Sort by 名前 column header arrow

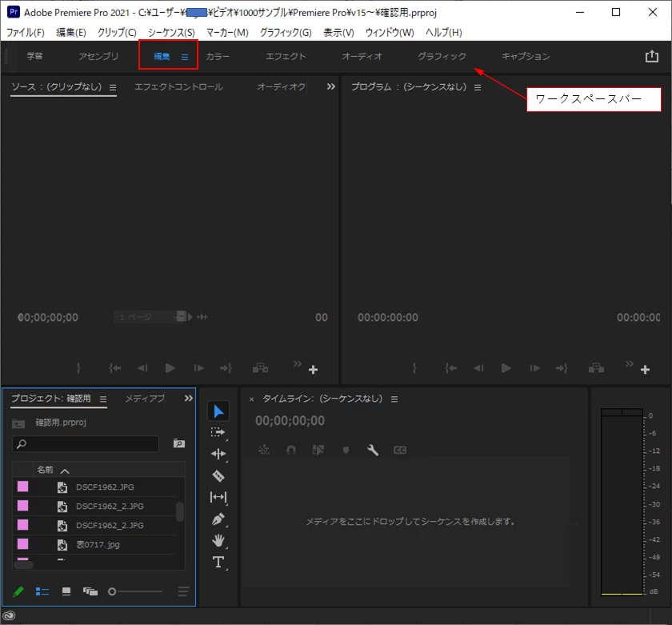tap(65, 471)
